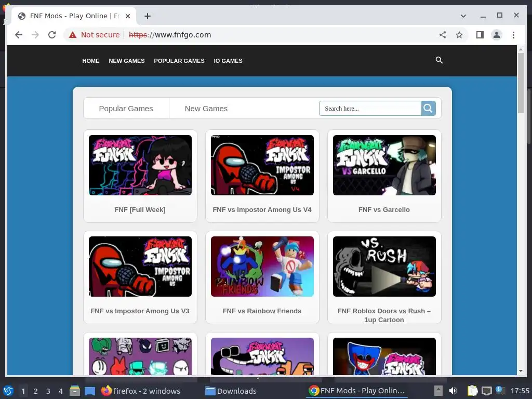Go forward in browser history
The height and width of the screenshot is (399, 532).
(35, 35)
